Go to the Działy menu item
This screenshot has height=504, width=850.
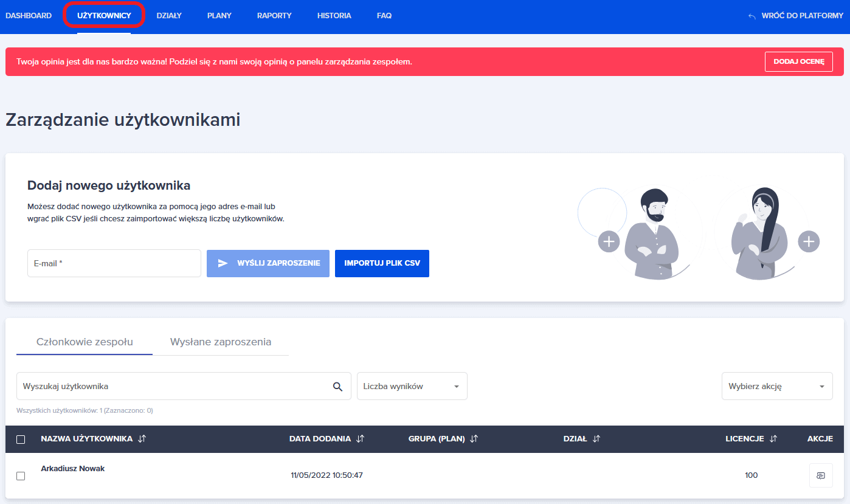coord(169,16)
